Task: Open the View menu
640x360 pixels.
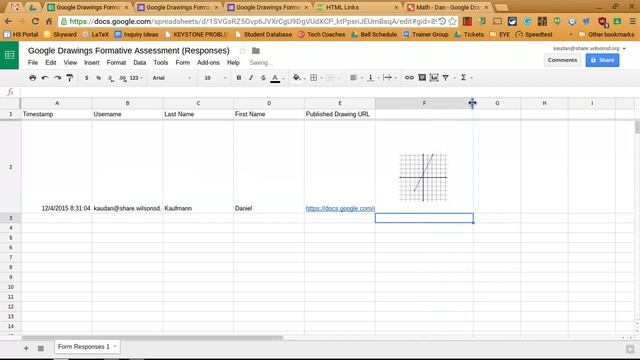Action: (70, 62)
